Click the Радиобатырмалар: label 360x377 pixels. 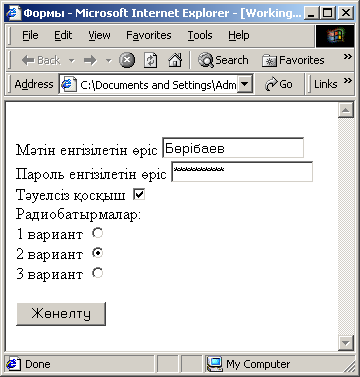(79, 214)
